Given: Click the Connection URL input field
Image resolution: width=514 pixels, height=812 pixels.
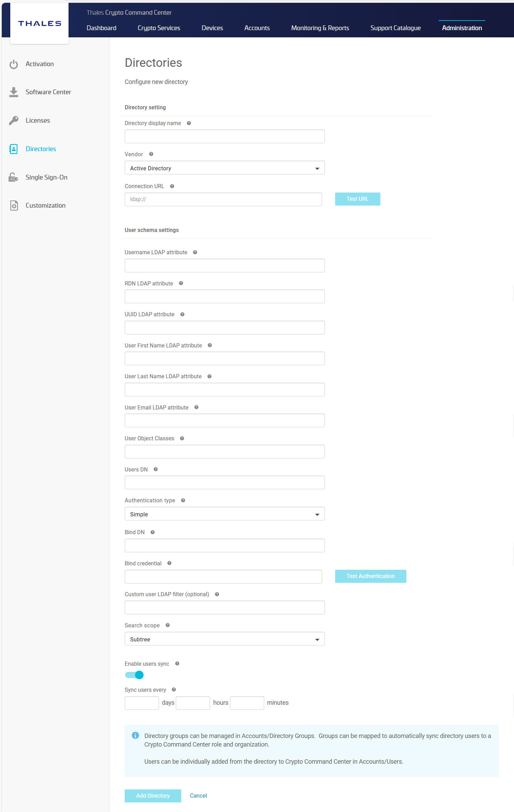Looking at the screenshot, I should [223, 199].
